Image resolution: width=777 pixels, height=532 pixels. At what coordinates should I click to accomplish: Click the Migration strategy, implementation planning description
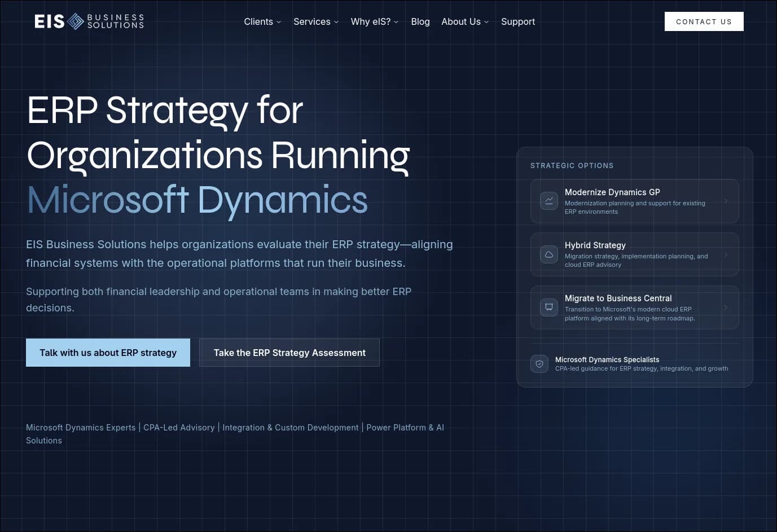(x=636, y=261)
